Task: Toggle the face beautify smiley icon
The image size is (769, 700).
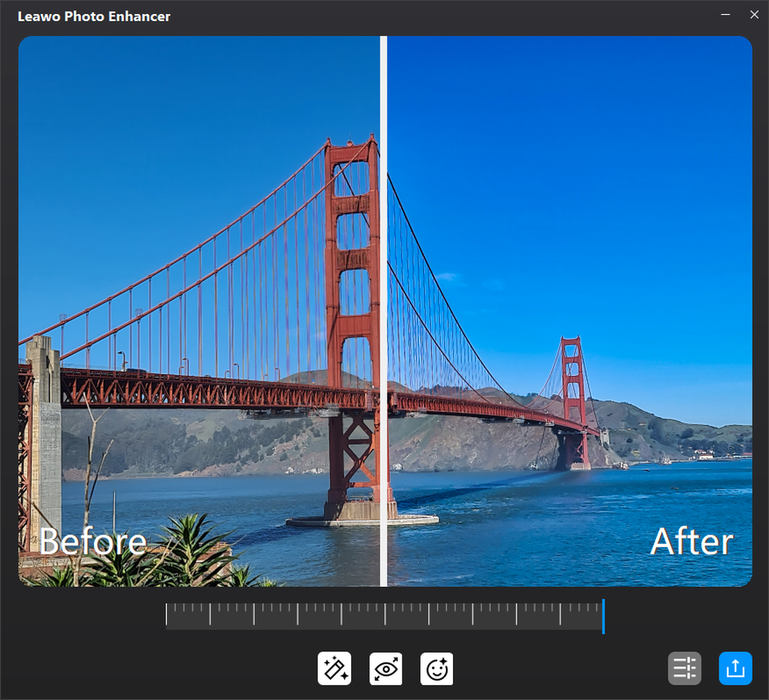Action: coord(437,668)
